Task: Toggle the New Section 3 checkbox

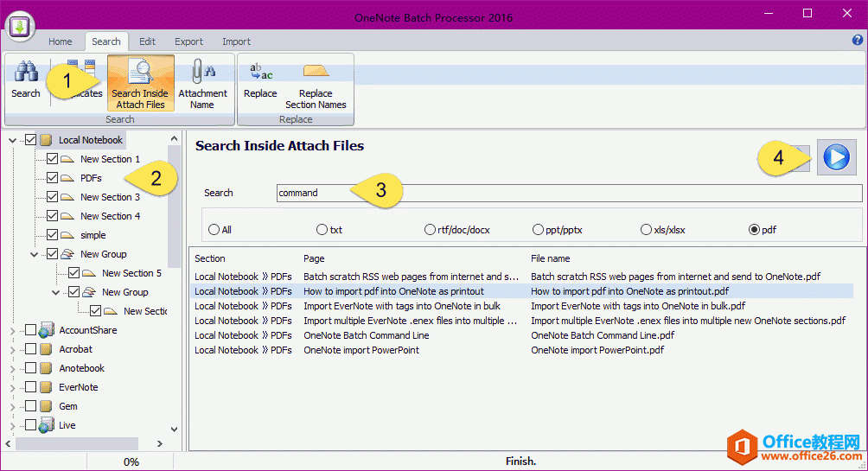Action: pyautogui.click(x=52, y=196)
